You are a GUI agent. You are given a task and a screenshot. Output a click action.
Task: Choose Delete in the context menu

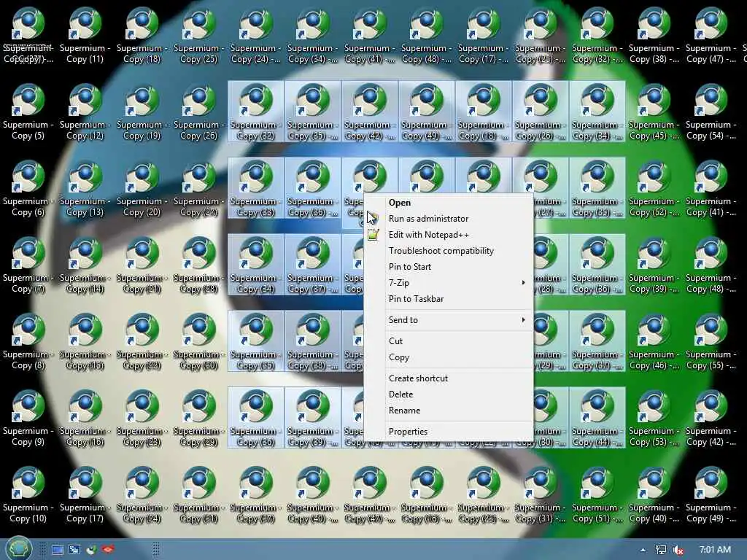pyautogui.click(x=449, y=394)
